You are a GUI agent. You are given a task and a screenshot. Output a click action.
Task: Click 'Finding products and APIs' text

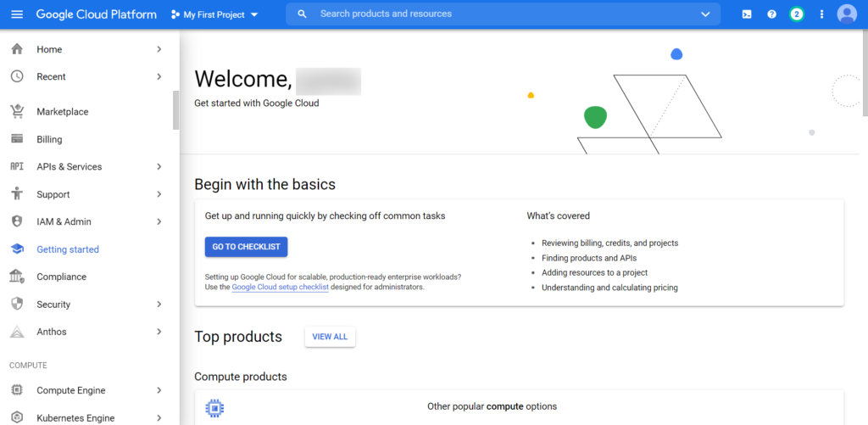[589, 258]
